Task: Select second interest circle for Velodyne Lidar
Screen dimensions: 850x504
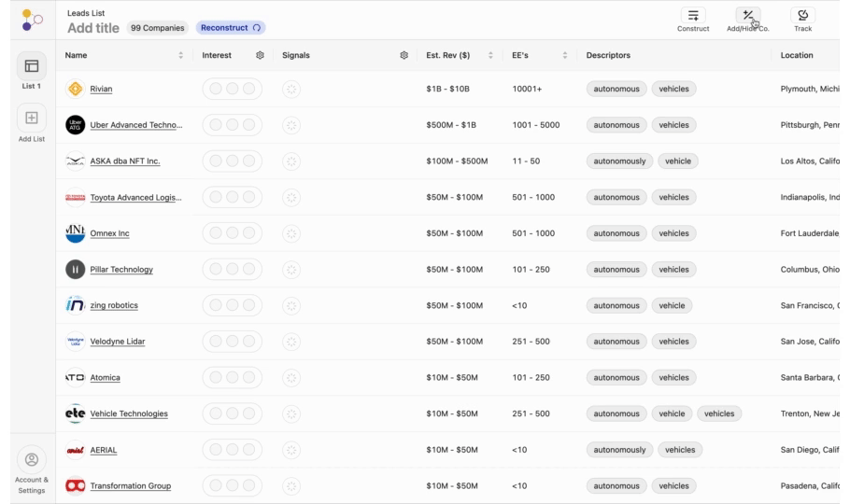Action: click(232, 342)
